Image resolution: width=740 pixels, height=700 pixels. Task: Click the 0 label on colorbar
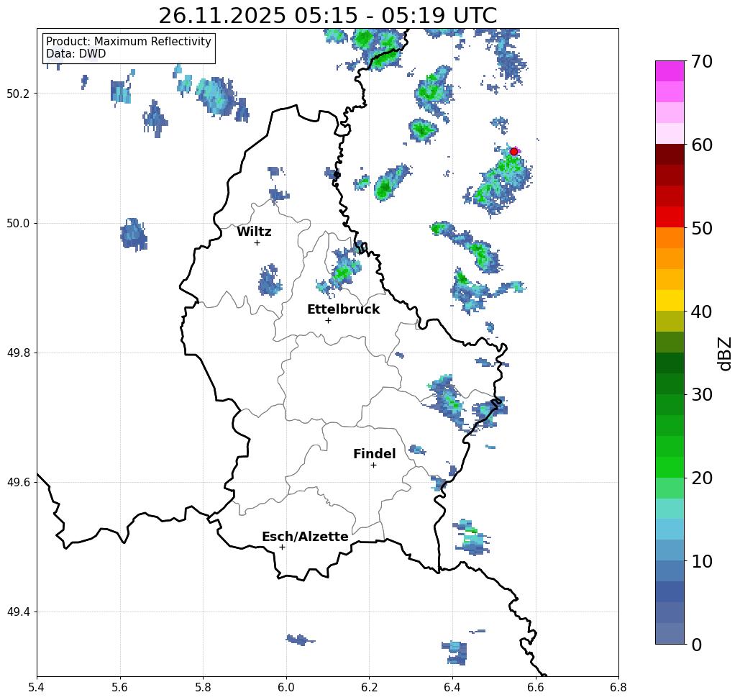pyautogui.click(x=697, y=645)
